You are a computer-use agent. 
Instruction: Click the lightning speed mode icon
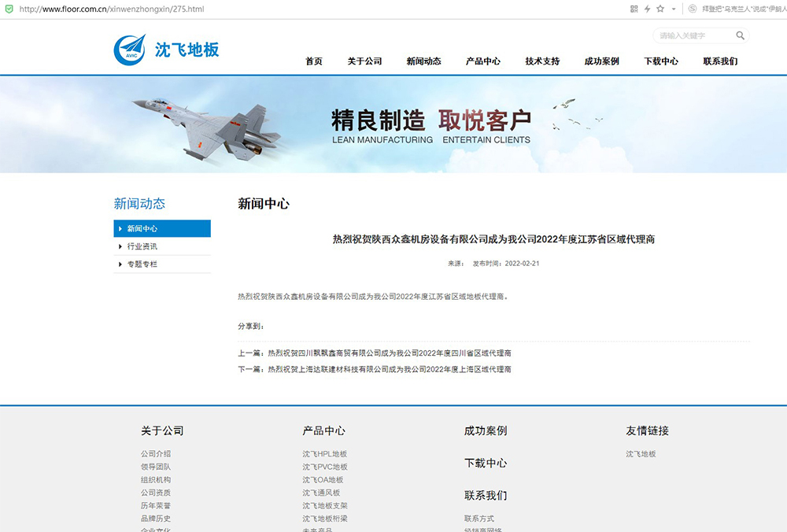[647, 9]
